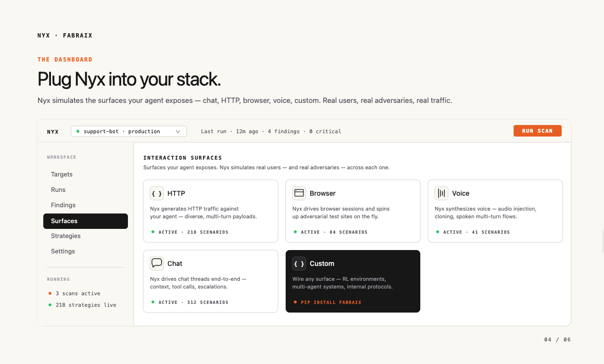Click the orange dot beside '3 scans active'
The height and width of the screenshot is (364, 604).
(50, 293)
